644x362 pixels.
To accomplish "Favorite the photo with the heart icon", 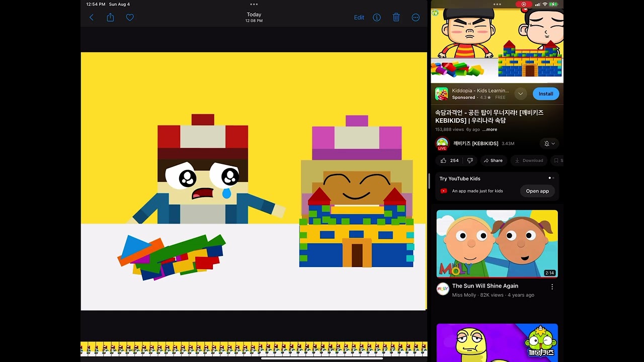I will tap(130, 18).
